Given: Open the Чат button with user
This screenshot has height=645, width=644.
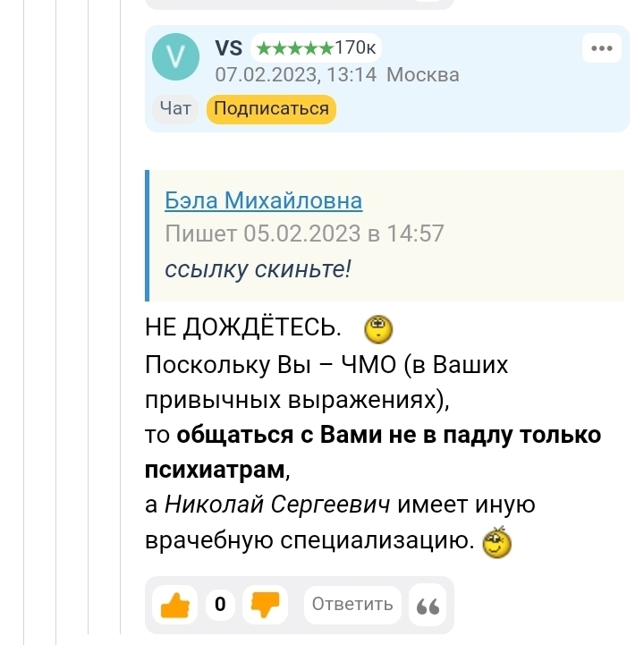Looking at the screenshot, I should coord(175,109).
